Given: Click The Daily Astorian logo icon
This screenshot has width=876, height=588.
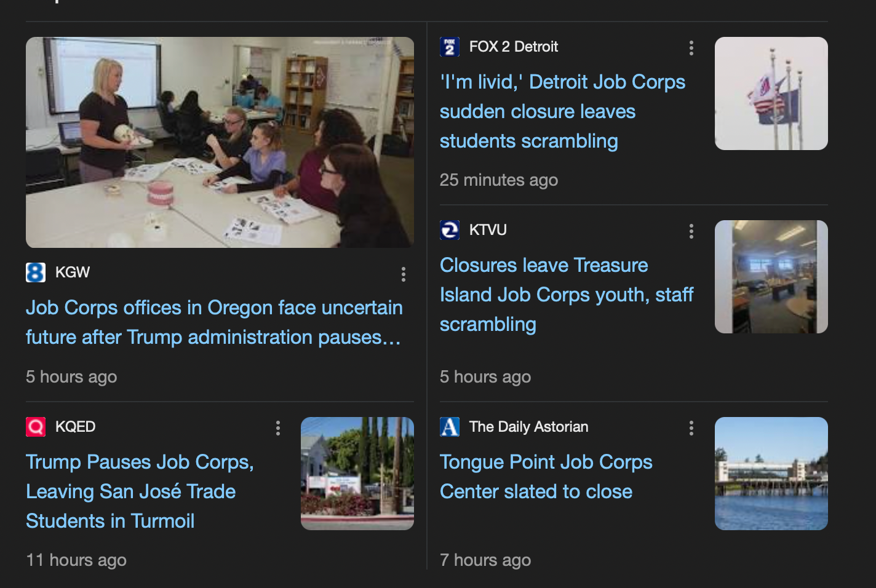Looking at the screenshot, I should [x=450, y=427].
